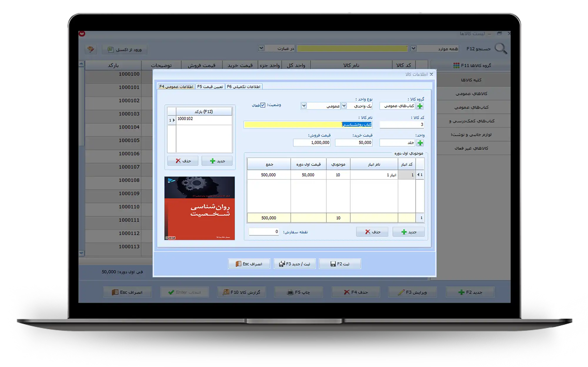Click the magnifier search icon in main window
Screen dimensions: 588x367
pyautogui.click(x=500, y=49)
